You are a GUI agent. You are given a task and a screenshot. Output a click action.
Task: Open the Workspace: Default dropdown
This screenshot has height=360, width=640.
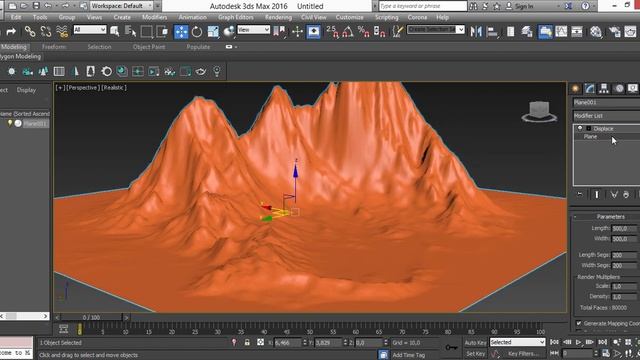(122, 6)
